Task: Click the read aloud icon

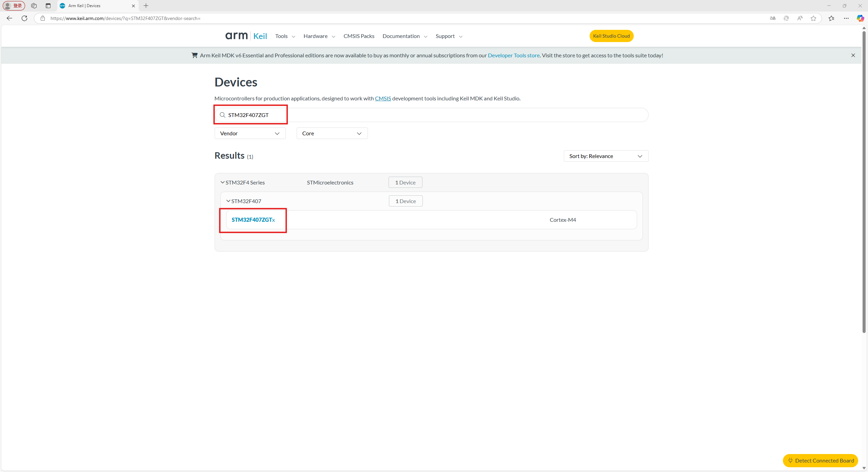Action: pyautogui.click(x=800, y=18)
